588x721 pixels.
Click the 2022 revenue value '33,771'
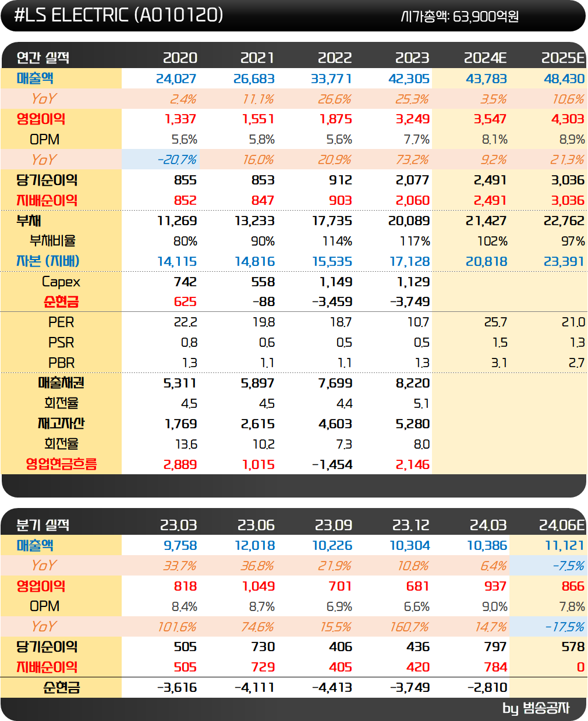click(x=331, y=79)
